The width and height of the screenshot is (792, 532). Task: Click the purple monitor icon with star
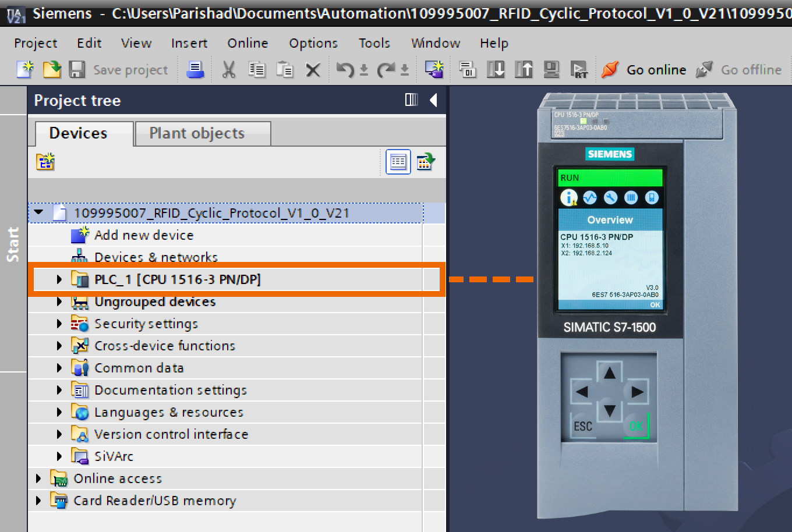tap(434, 70)
